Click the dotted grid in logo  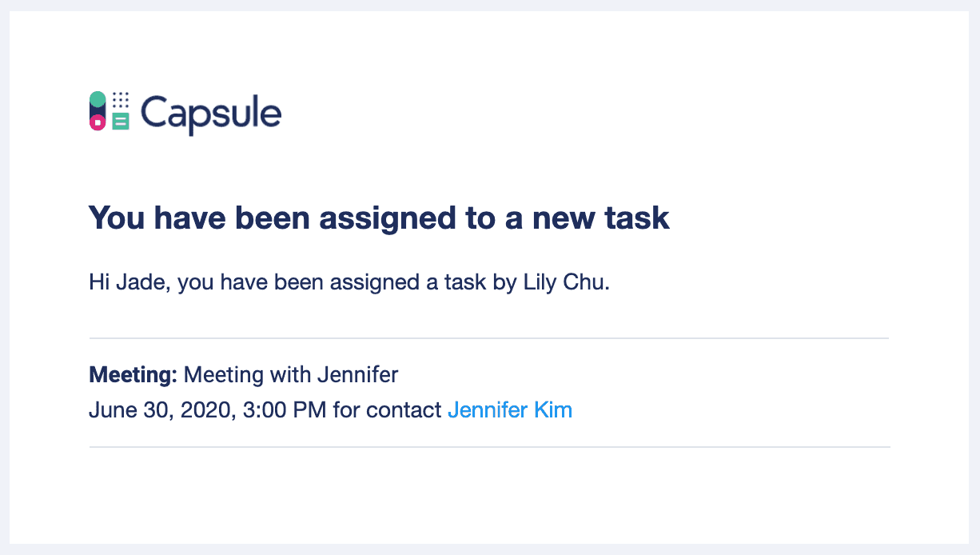pos(121,100)
